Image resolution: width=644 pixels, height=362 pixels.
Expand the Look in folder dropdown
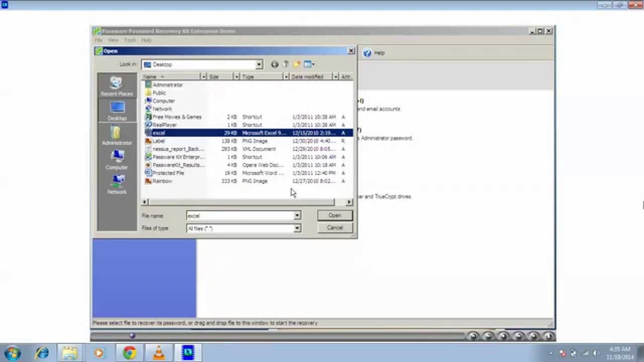coord(259,64)
